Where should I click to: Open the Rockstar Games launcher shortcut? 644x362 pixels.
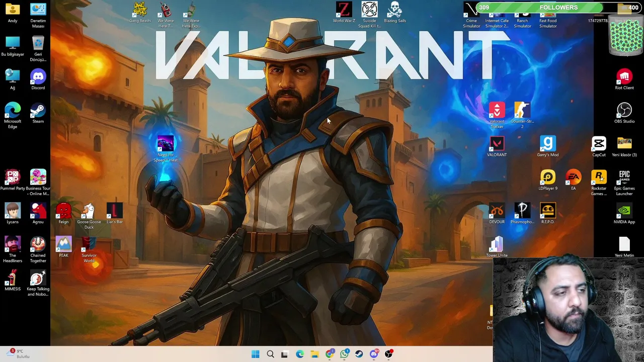coord(599,183)
